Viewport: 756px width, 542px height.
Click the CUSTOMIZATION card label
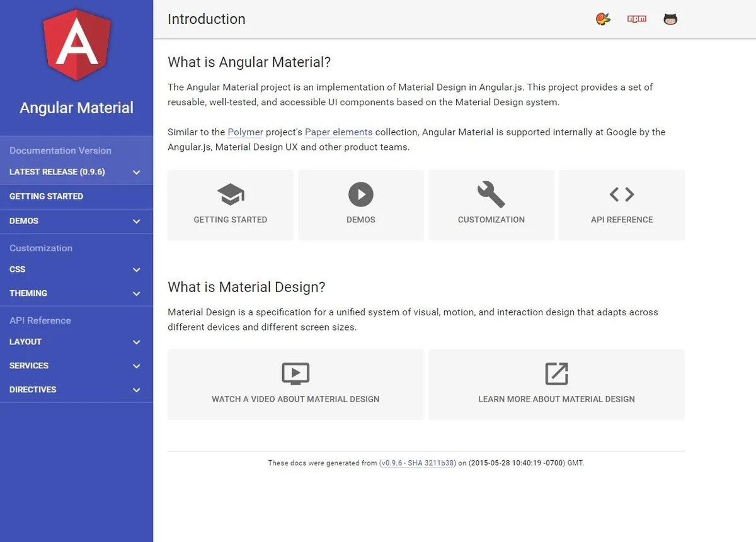click(x=491, y=220)
